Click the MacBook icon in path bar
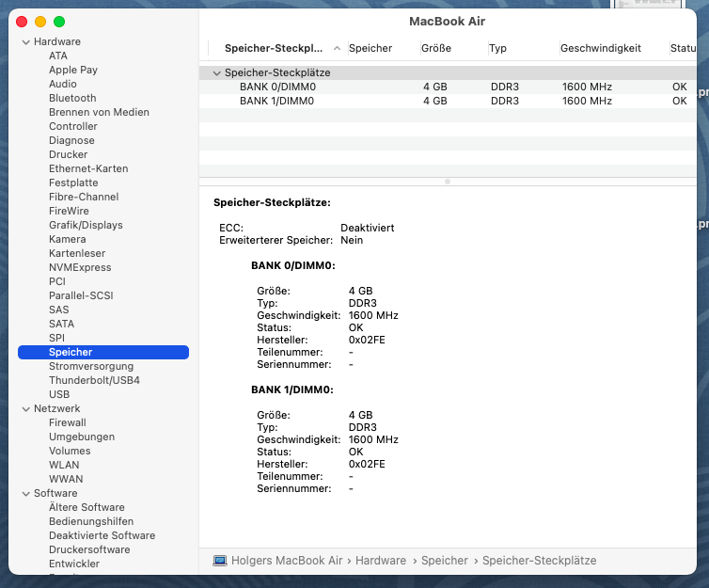This screenshot has width=709, height=588. [x=220, y=561]
